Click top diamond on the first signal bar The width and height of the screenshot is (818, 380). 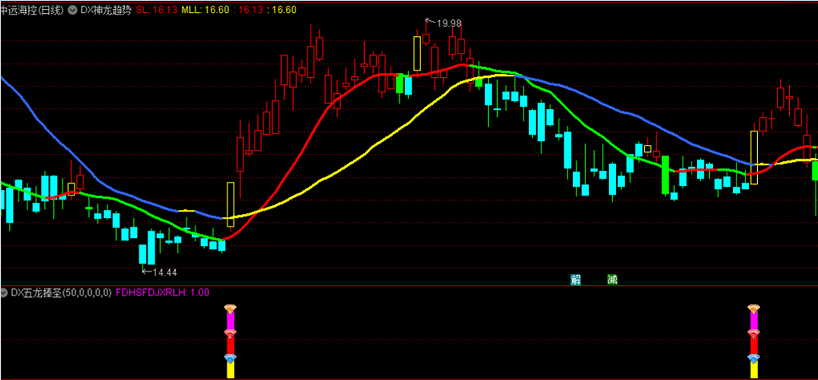point(230,308)
